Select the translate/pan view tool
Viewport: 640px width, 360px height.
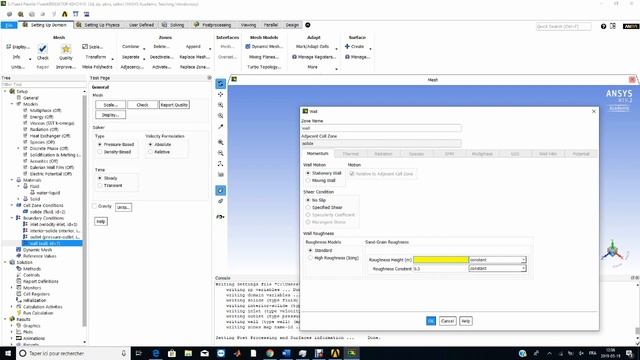(220, 95)
